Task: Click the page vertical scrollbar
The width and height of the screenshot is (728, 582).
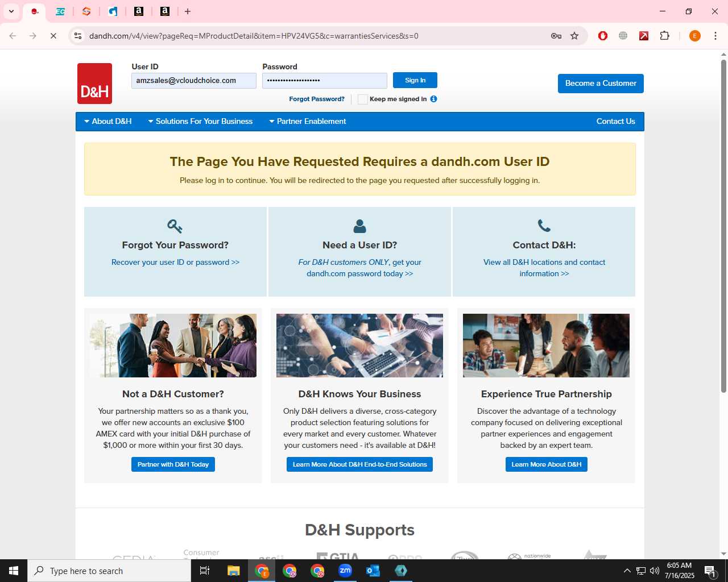Action: click(723, 226)
